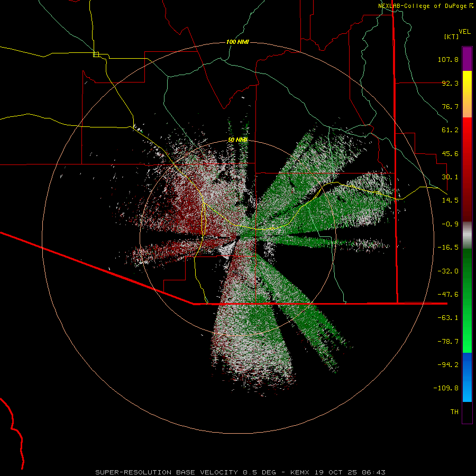Click the 61.2 velocity value
This screenshot has width=476, height=476.
[450, 130]
